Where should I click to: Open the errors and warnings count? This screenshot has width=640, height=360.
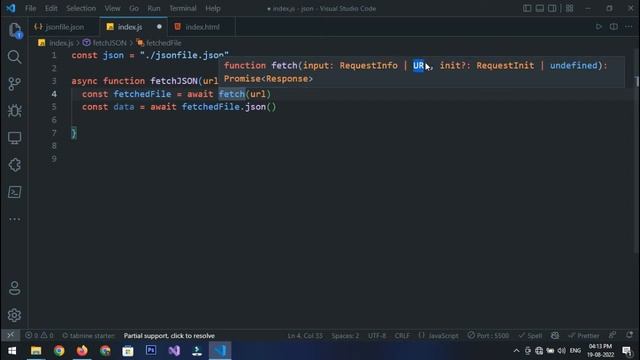click(x=39, y=336)
